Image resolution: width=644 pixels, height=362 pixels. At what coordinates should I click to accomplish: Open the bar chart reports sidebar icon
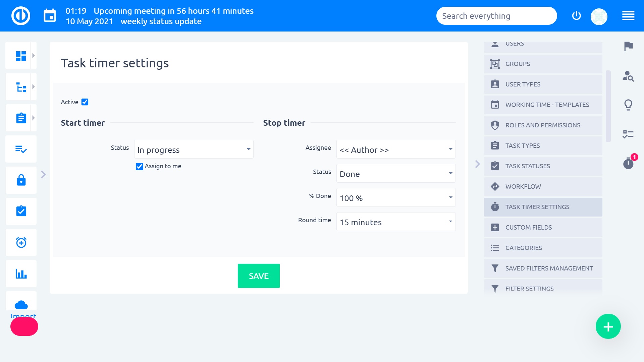tap(21, 274)
